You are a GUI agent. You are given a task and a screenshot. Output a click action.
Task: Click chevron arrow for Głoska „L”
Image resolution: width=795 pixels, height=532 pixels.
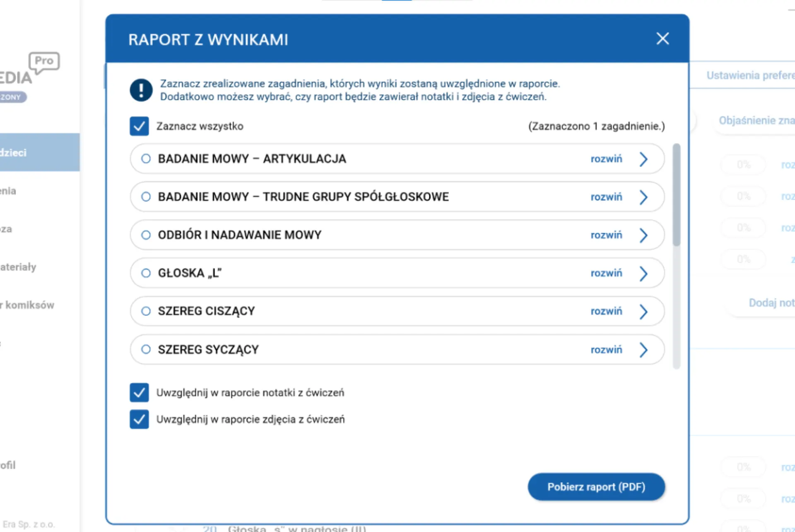point(643,273)
